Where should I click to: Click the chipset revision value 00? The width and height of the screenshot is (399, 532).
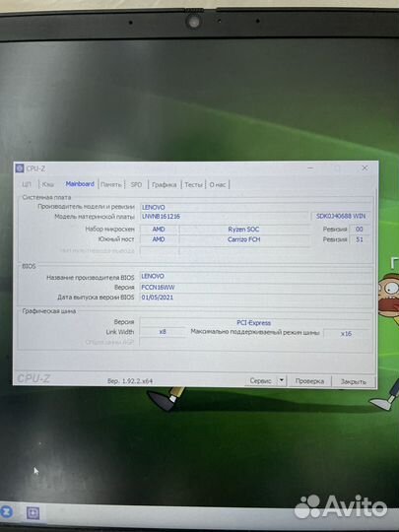360,230
